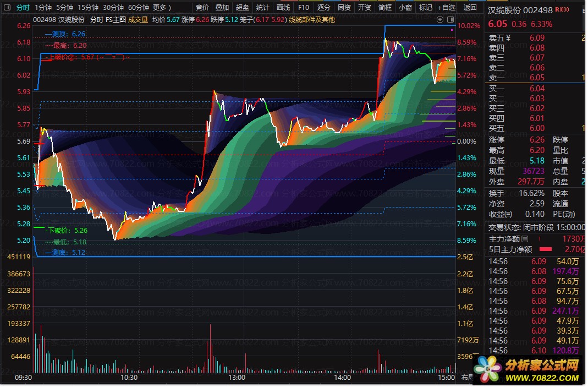
Task: Click the 买二 price 6.03
Action: tap(537, 99)
